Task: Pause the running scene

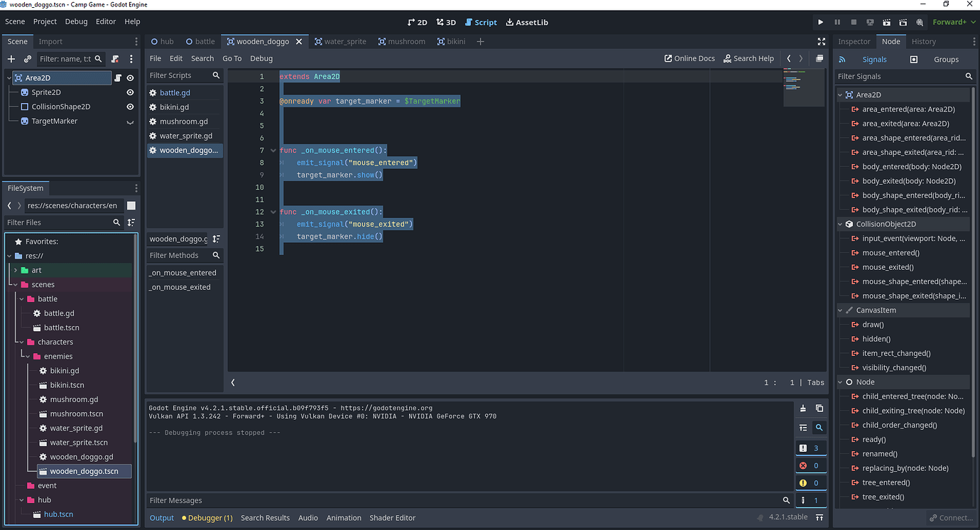Action: click(x=837, y=22)
